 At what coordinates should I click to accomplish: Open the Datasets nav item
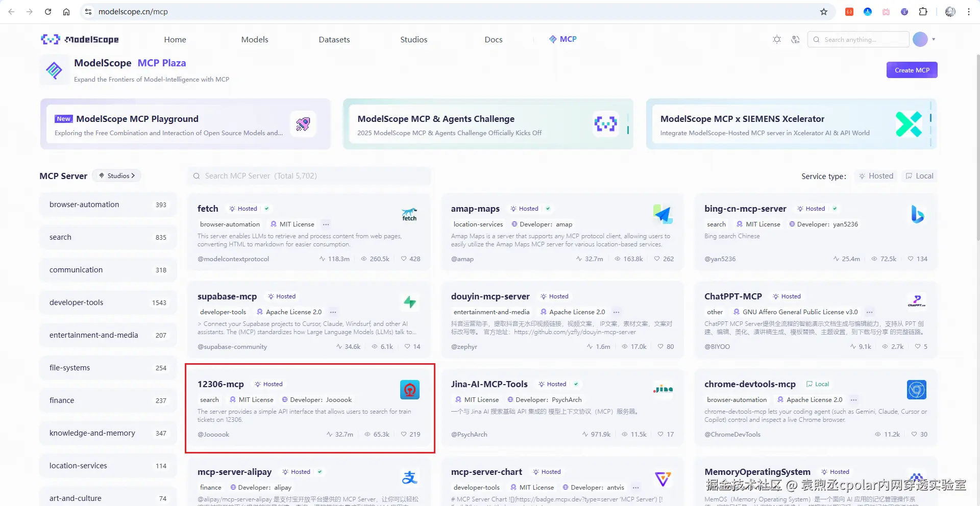[334, 39]
